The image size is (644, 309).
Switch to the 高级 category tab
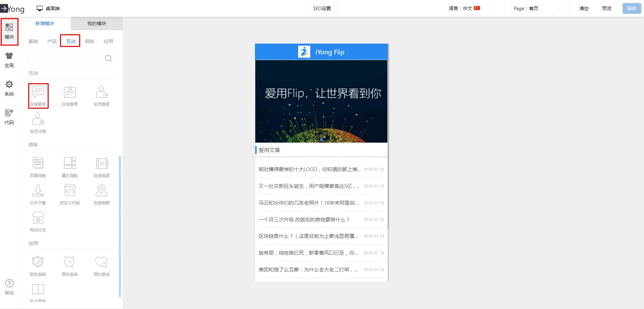[x=90, y=41]
